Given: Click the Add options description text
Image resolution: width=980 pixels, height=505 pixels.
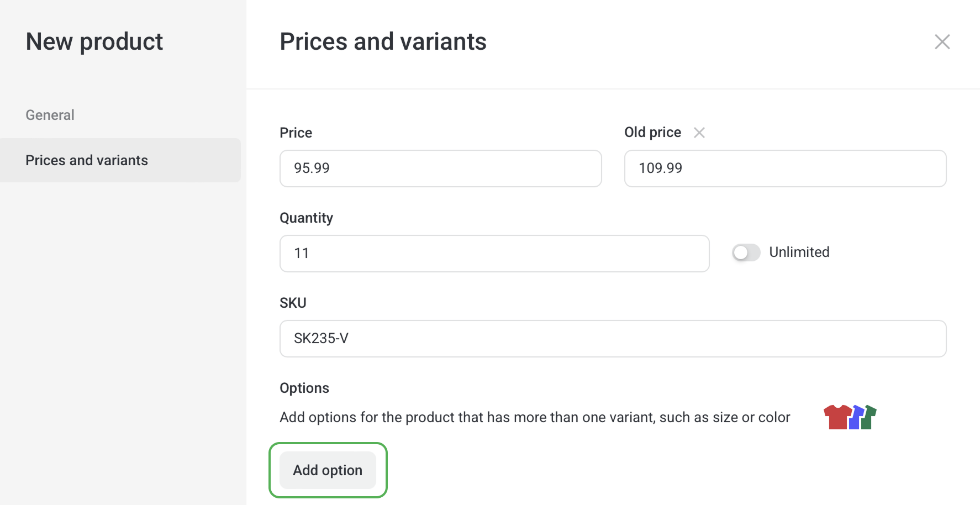Looking at the screenshot, I should (x=534, y=417).
